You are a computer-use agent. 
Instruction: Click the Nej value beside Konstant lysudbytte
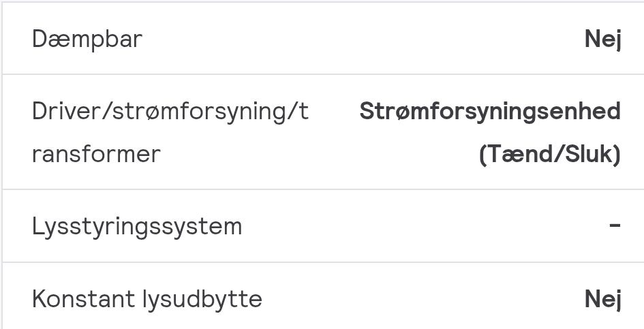[x=602, y=300]
